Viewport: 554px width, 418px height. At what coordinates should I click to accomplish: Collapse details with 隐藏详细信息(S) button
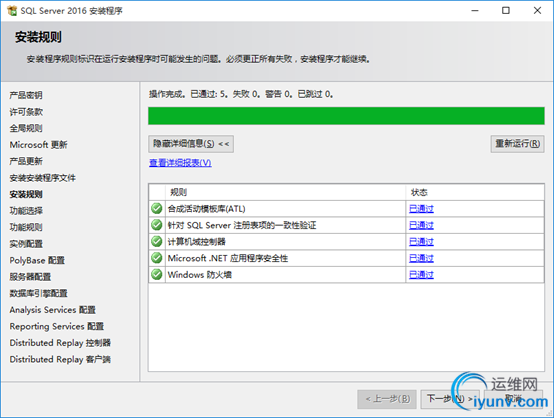(x=191, y=144)
